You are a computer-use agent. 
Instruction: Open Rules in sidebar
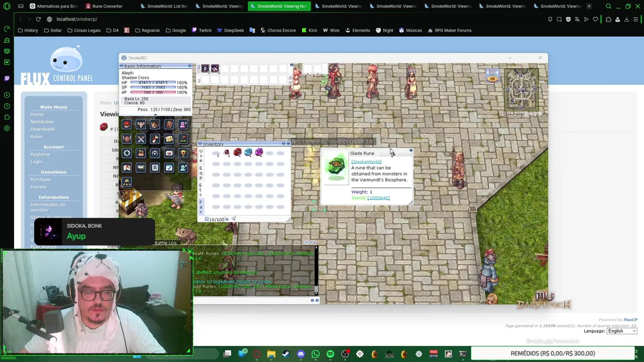click(x=36, y=137)
